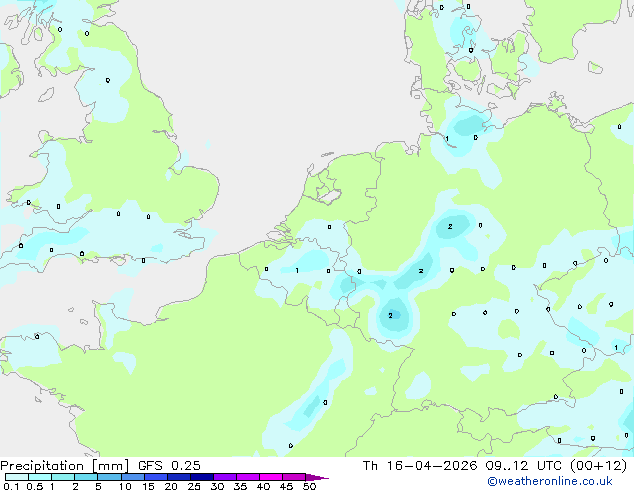This screenshot has height=490, width=634.
Task: Pick the 1–2 mm legend swatch
Action: click(63, 477)
